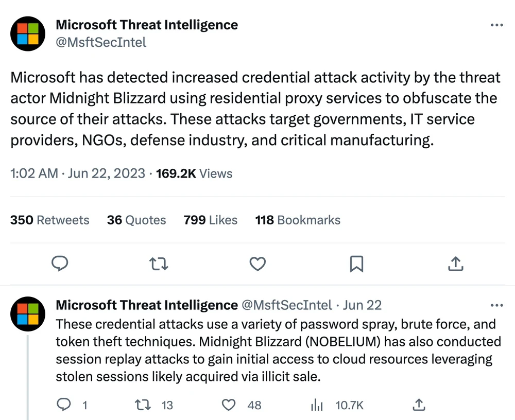
Task: Retweet the main Midnight Blizzard tweet
Action: [x=158, y=264]
